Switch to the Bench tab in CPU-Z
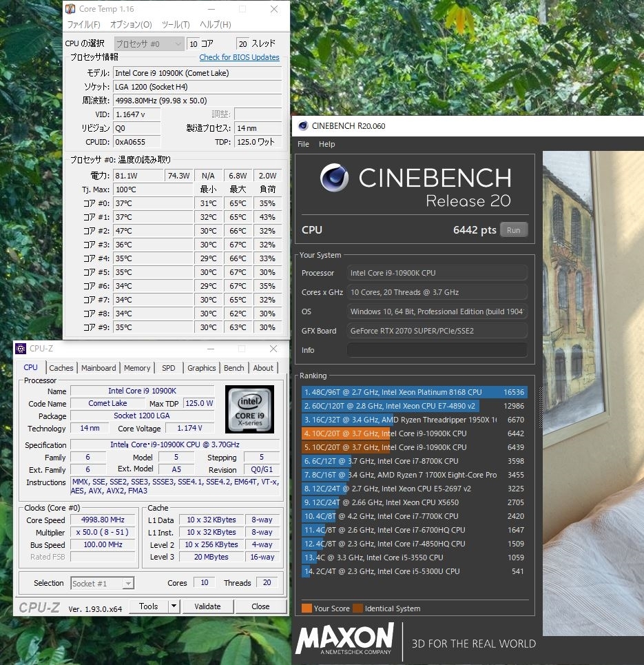Screen dimensions: 644x665 (x=233, y=368)
